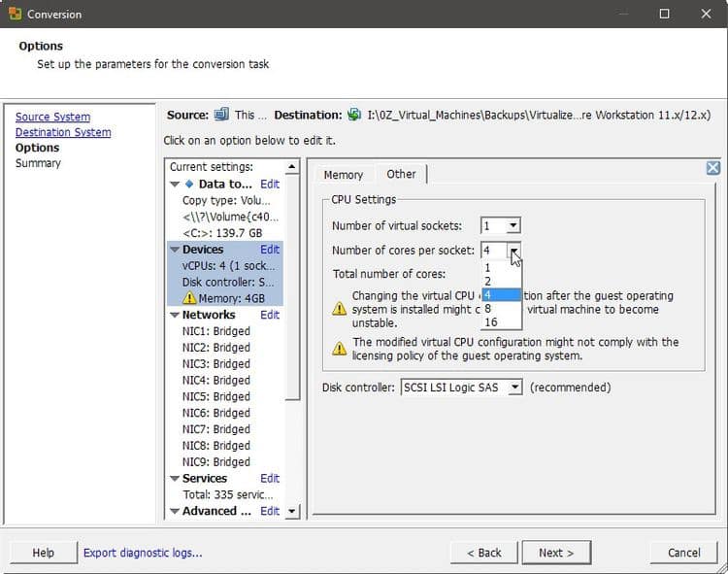
Task: Click the Devices section heading
Action: click(x=203, y=250)
